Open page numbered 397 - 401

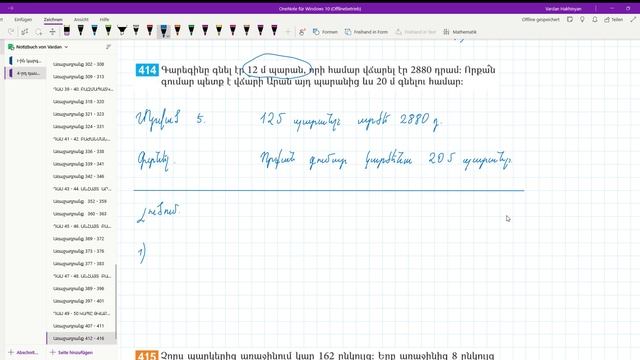click(81, 301)
